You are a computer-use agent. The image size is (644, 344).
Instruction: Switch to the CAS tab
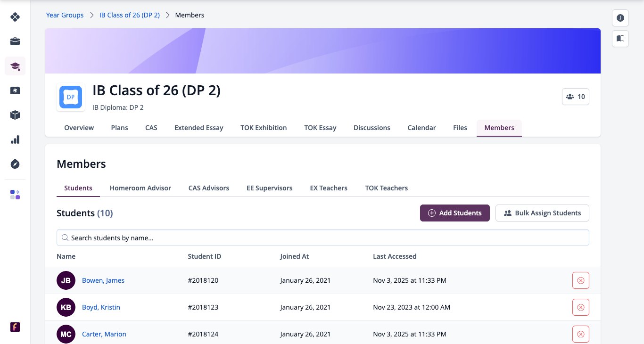click(151, 128)
